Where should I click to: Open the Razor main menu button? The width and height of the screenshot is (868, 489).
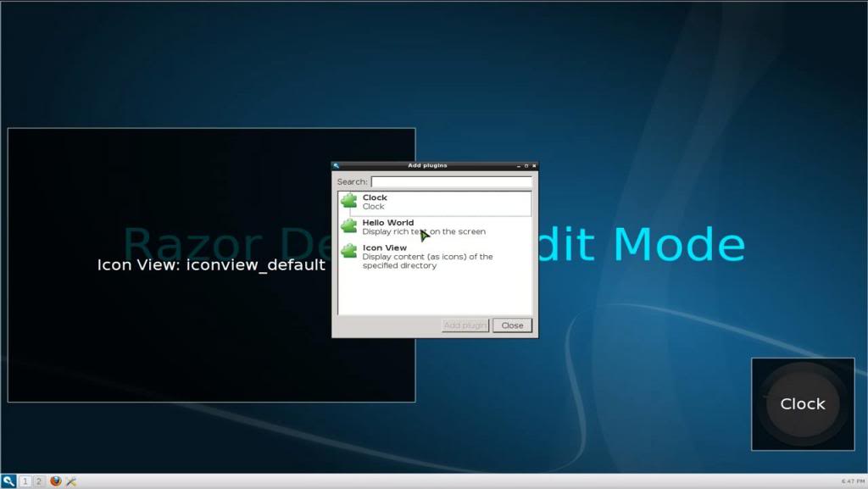8,481
